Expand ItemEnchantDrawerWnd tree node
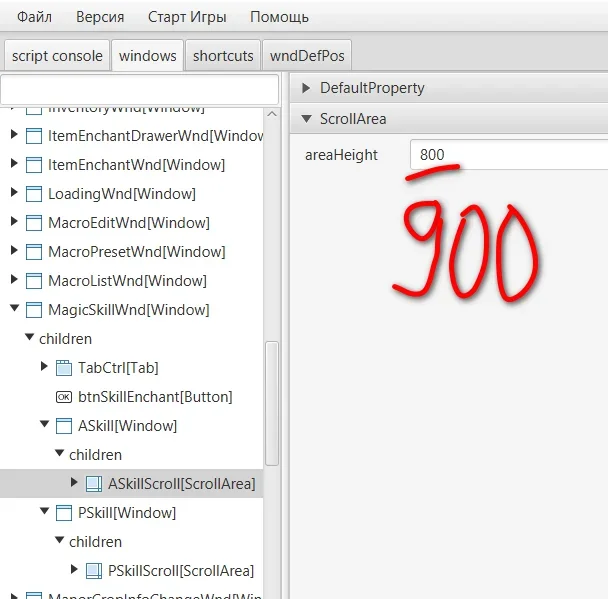The image size is (608, 599). click(x=14, y=134)
